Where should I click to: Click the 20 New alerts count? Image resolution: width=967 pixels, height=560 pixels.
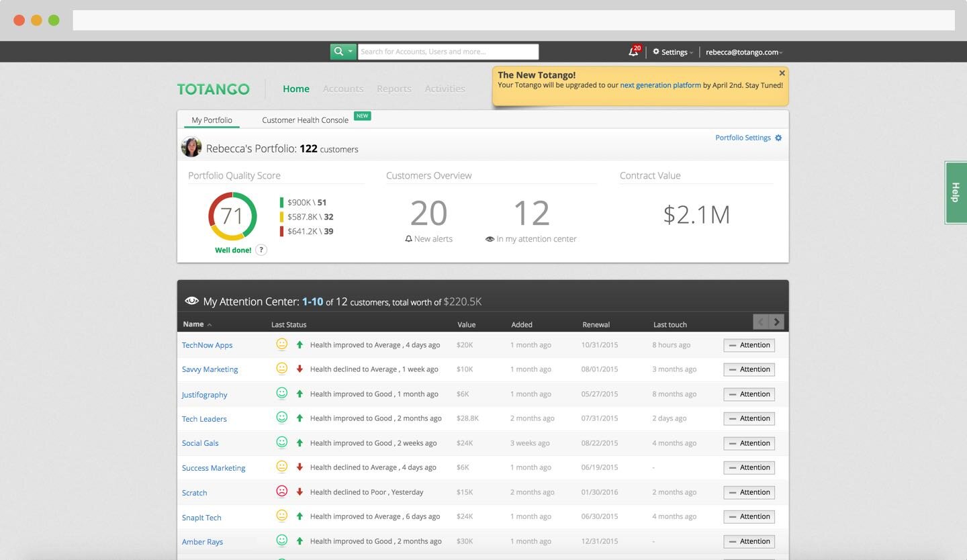coord(428,214)
